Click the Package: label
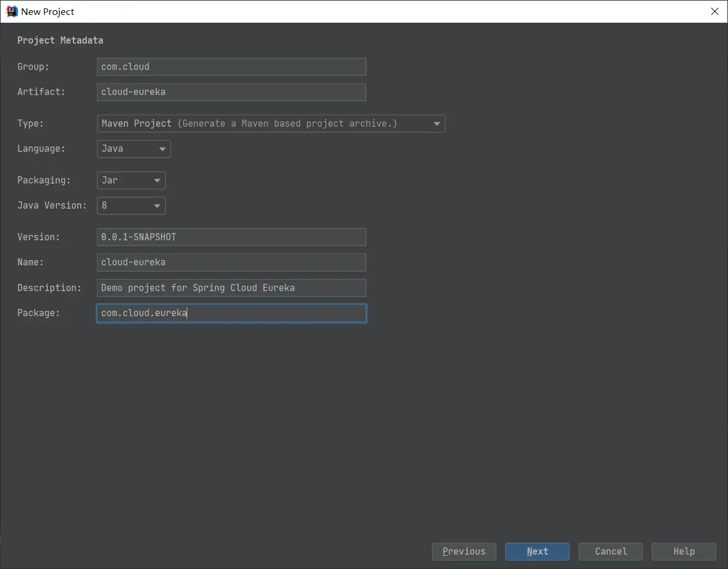This screenshot has width=728, height=569. point(39,313)
